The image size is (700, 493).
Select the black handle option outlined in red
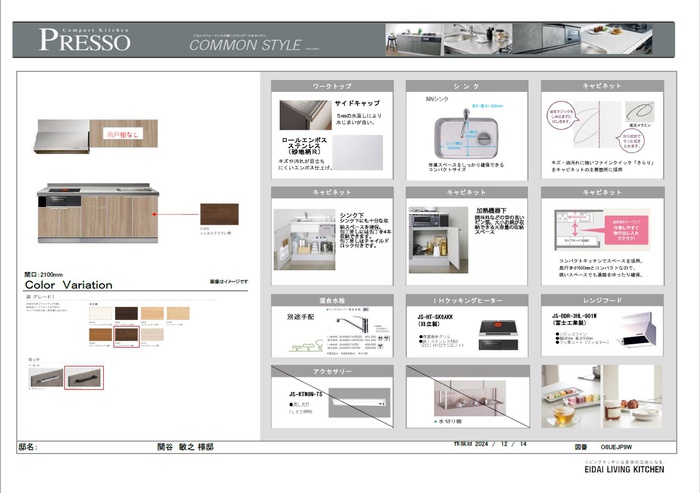coord(84,378)
